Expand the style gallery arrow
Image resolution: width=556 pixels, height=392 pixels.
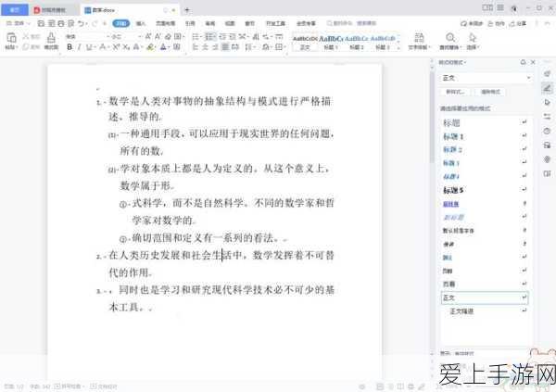click(x=398, y=47)
